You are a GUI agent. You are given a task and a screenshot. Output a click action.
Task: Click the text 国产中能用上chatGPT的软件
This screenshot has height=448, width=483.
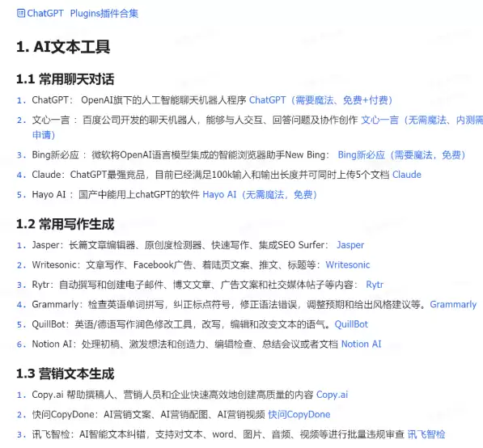(139, 195)
